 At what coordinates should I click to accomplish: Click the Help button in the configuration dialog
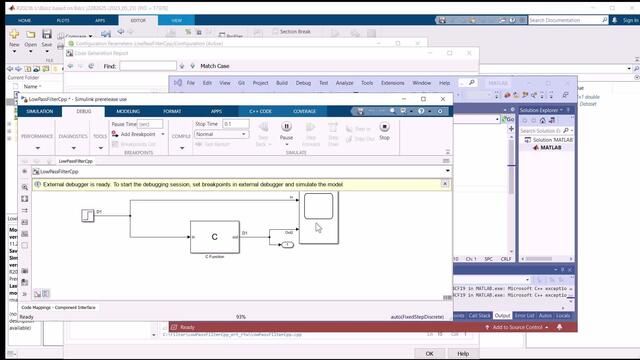point(463,353)
